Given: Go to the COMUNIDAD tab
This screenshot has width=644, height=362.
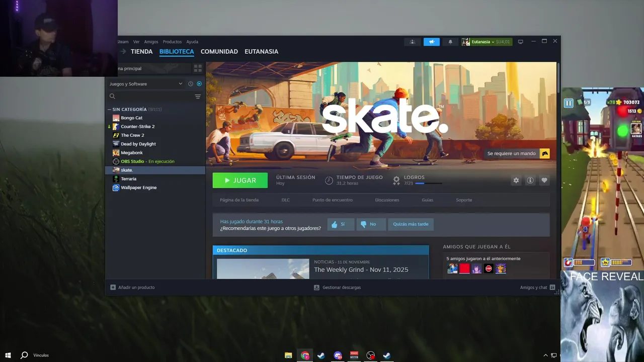Looking at the screenshot, I should click(x=219, y=51).
